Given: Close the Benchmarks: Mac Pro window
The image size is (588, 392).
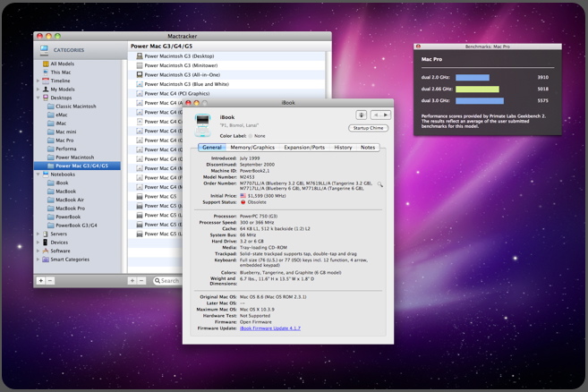Looking at the screenshot, I should (418, 47).
